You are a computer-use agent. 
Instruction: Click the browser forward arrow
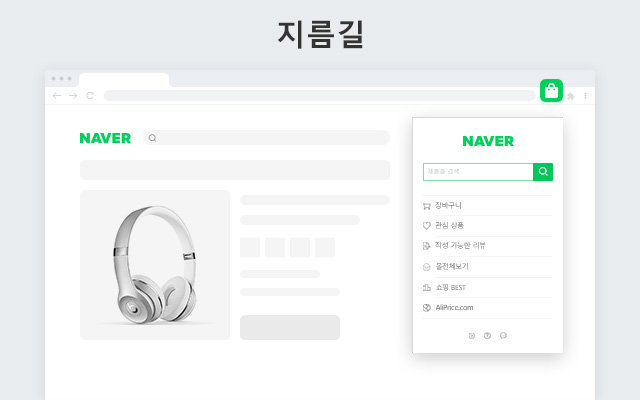pos(73,96)
